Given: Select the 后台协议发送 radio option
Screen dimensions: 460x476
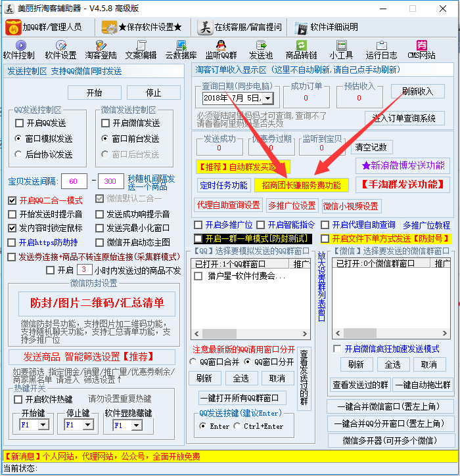Looking at the screenshot, I should (x=18, y=154).
